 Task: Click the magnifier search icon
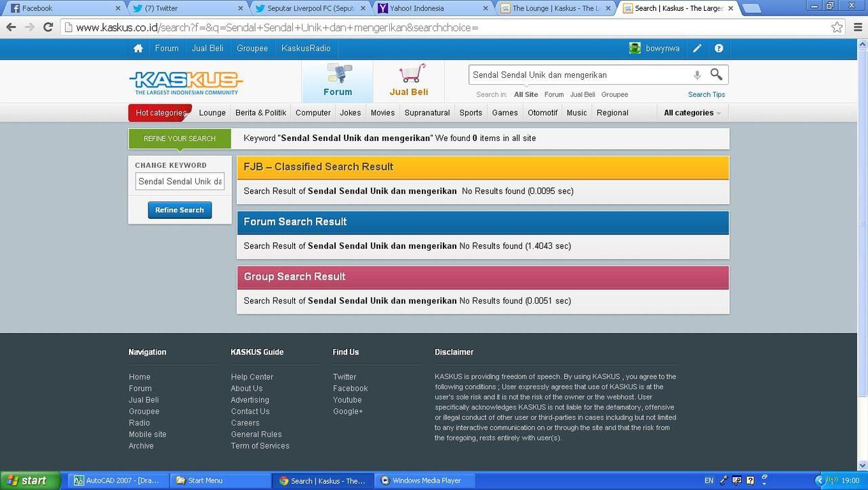pyautogui.click(x=716, y=75)
